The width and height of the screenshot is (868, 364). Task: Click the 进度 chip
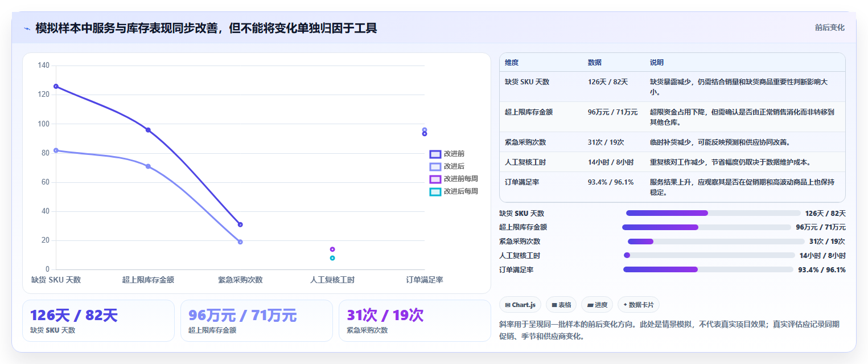pos(597,305)
